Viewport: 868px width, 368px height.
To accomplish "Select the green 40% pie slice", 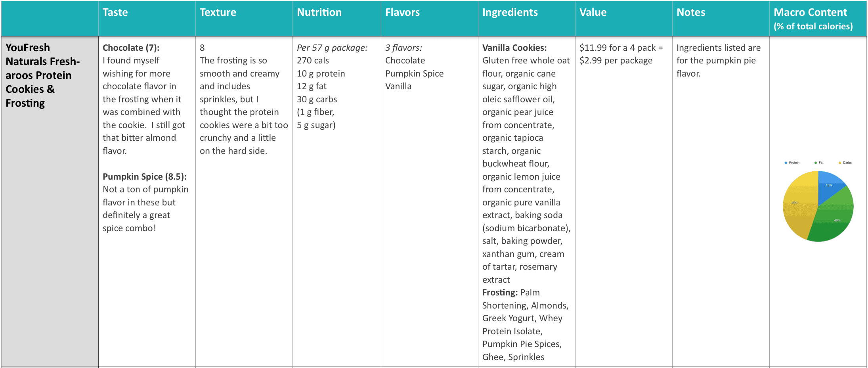I will (834, 218).
